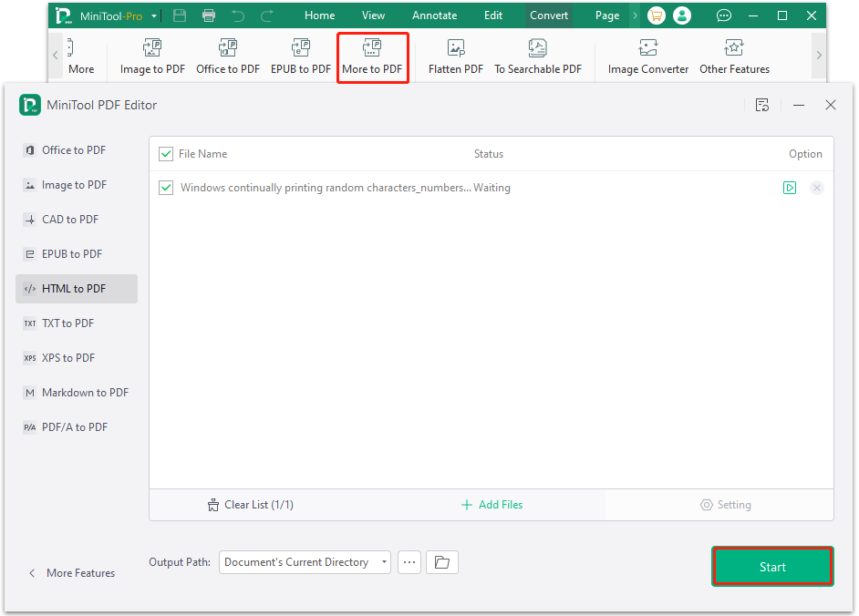Open the shopping cart icon
859x616 pixels.
pyautogui.click(x=656, y=15)
